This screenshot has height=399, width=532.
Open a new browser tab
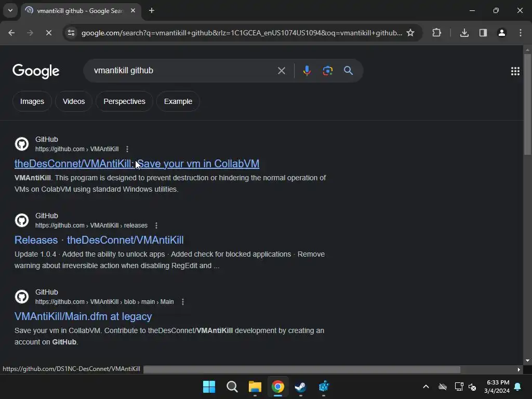click(x=152, y=10)
